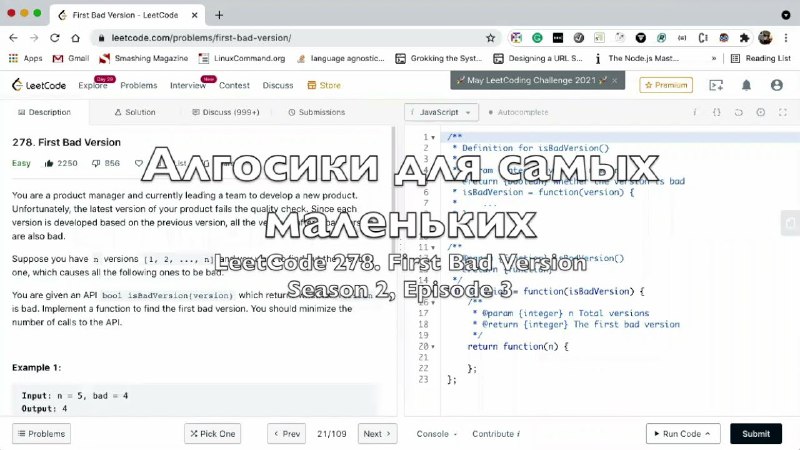The height and width of the screenshot is (450, 800).
Task: Go back with the browser back arrow
Action: (x=14, y=38)
